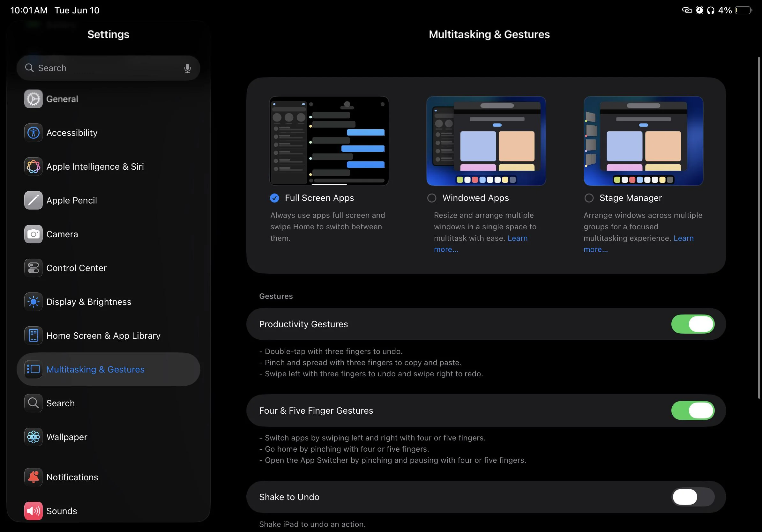762x532 pixels.
Task: Open the Apple Intelligence & Siri icon
Action: tap(33, 166)
